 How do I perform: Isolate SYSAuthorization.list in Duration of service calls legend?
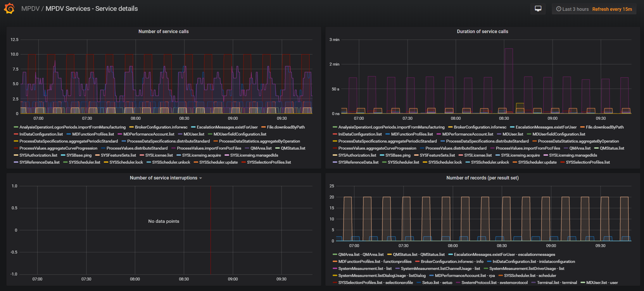[x=357, y=155]
